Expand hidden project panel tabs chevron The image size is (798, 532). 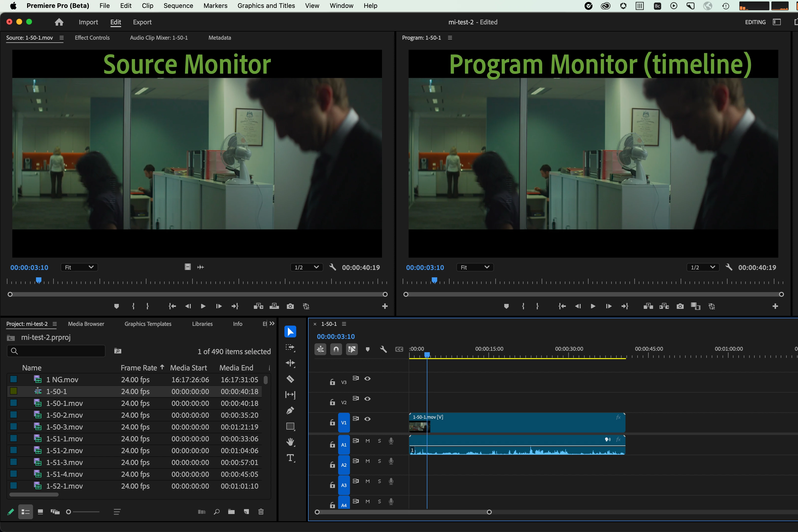[x=272, y=324]
